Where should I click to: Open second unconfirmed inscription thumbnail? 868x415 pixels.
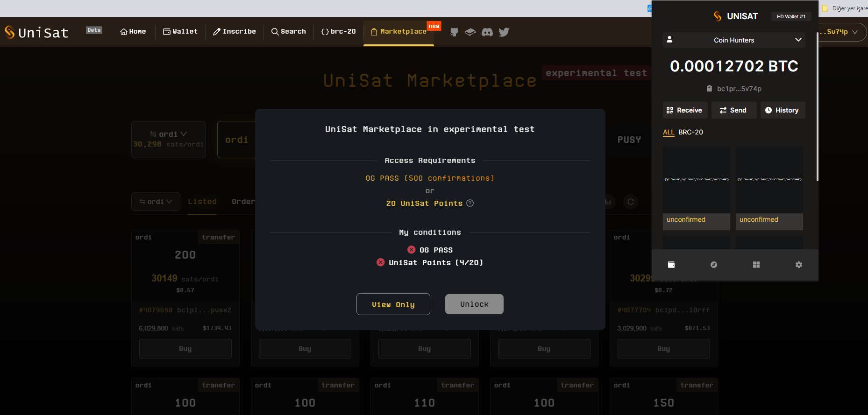coord(769,180)
